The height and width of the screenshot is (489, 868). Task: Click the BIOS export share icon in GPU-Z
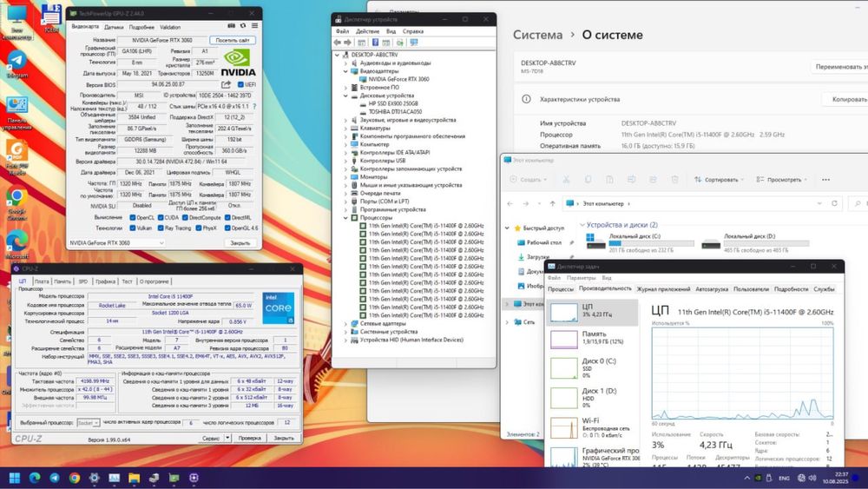pos(226,85)
